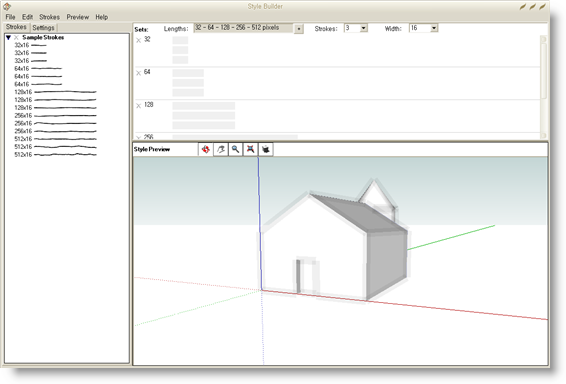Screen dimensions: 566x384
Task: Click the X beside Sample Strokes
Action: [16, 38]
